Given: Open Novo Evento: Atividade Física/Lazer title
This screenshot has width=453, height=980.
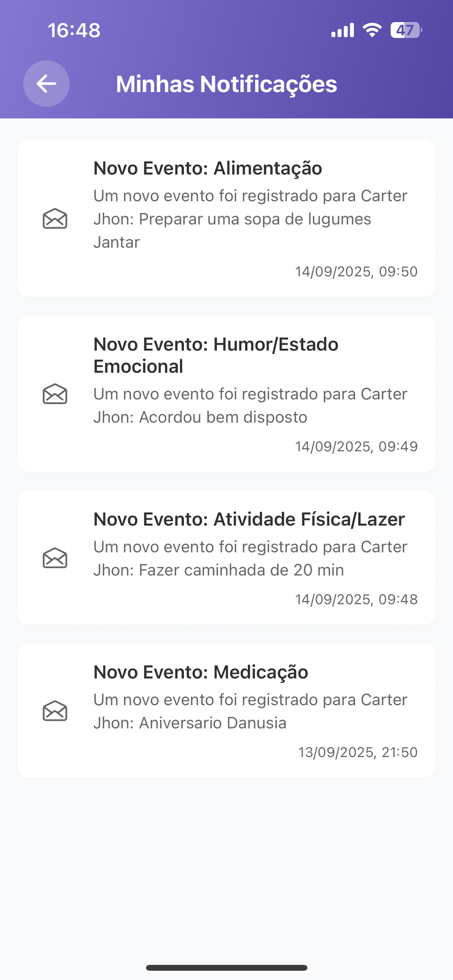Looking at the screenshot, I should point(249,519).
